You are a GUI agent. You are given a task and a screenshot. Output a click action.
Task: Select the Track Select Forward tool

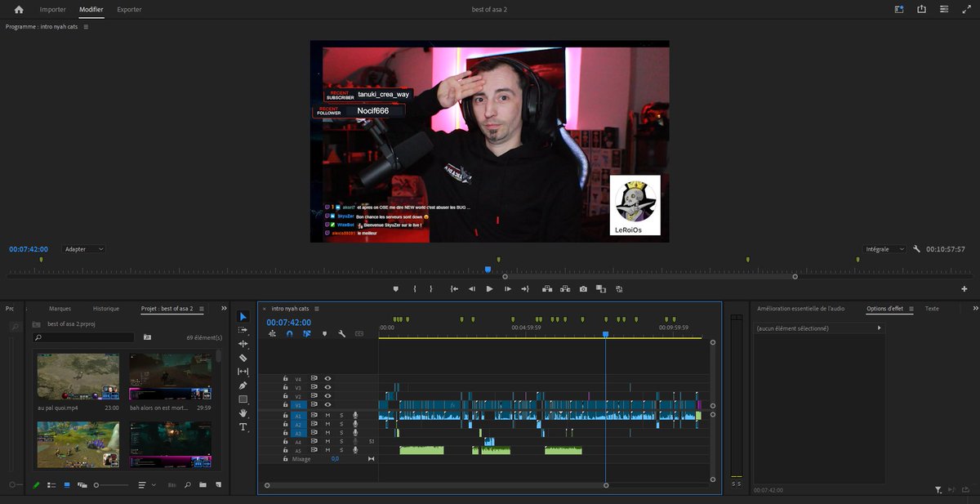tap(243, 330)
